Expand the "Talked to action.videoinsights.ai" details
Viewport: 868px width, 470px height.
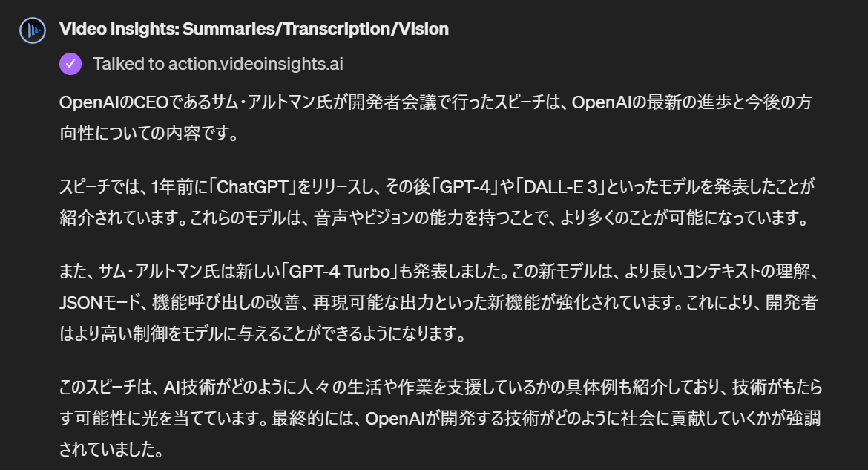(217, 64)
